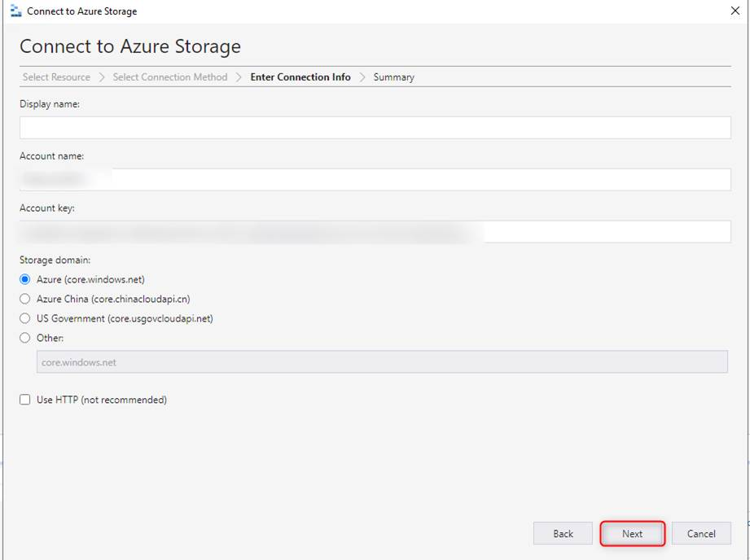Screen dimensions: 750x560
Task: Focus the Display name text field
Action: [375, 128]
